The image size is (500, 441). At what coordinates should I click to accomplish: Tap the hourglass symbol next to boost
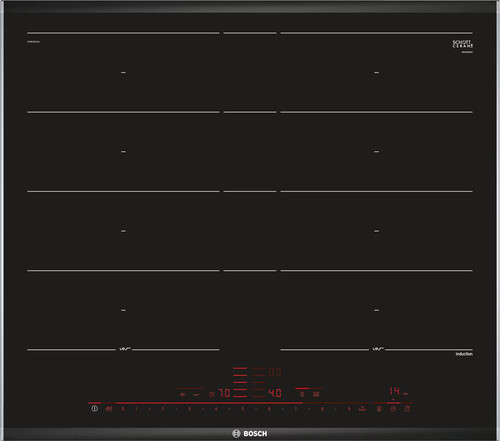tap(379, 409)
